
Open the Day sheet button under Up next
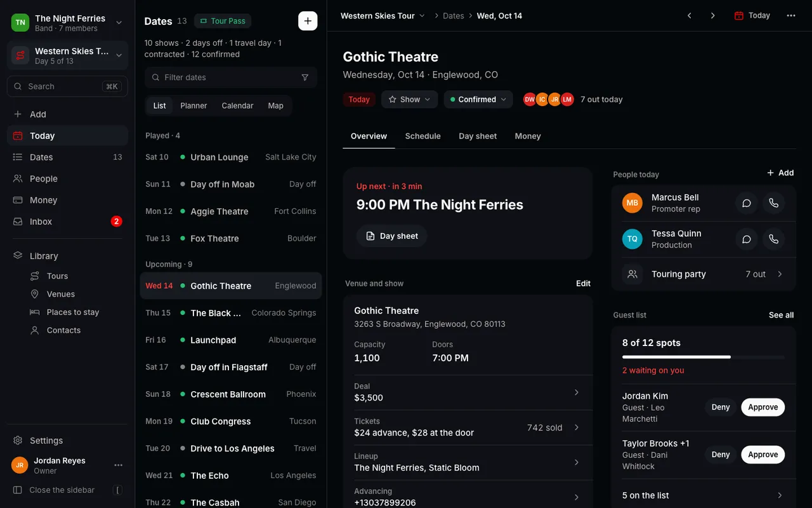click(x=391, y=236)
